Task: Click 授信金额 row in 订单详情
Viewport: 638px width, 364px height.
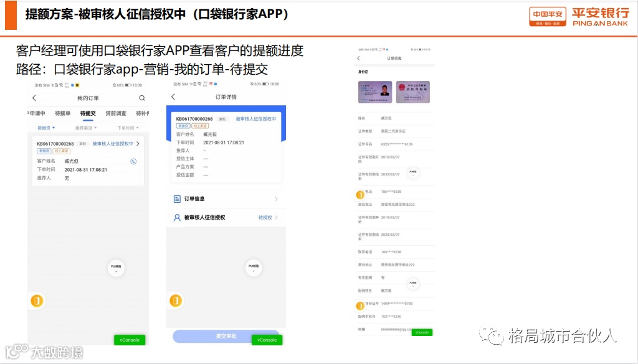Action: pyautogui.click(x=226, y=175)
